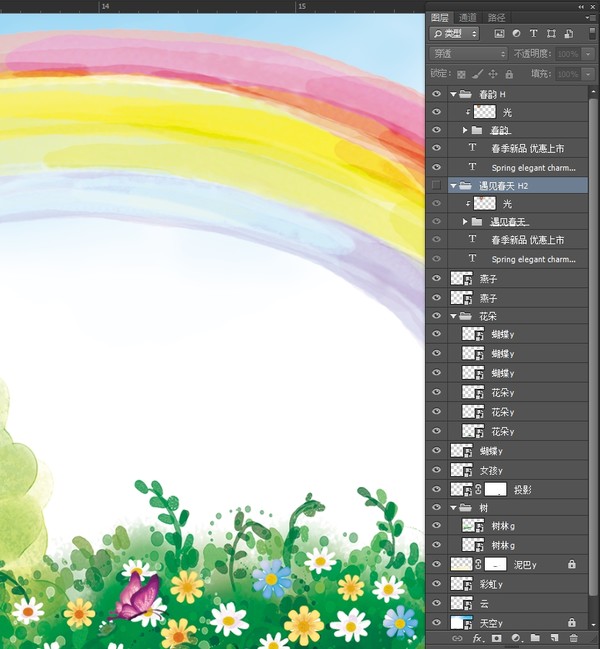
Task: Filter layers by type (T) layers icon
Action: click(x=533, y=34)
